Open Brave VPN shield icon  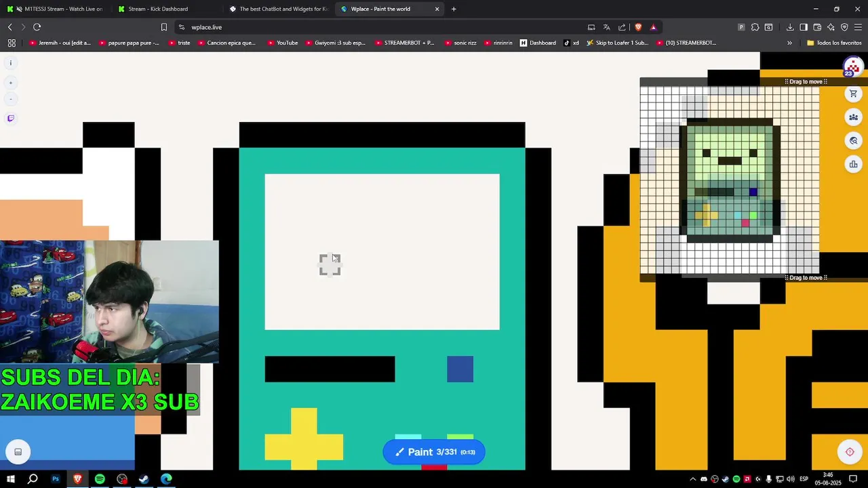[844, 27]
